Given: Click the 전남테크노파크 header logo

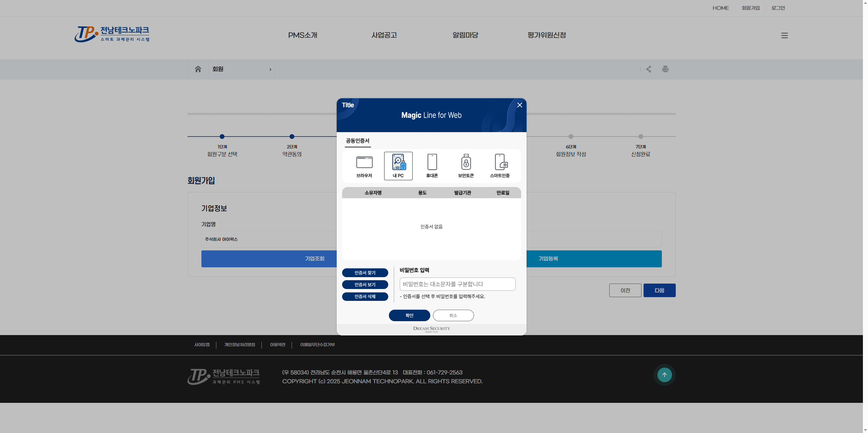Looking at the screenshot, I should [x=112, y=34].
